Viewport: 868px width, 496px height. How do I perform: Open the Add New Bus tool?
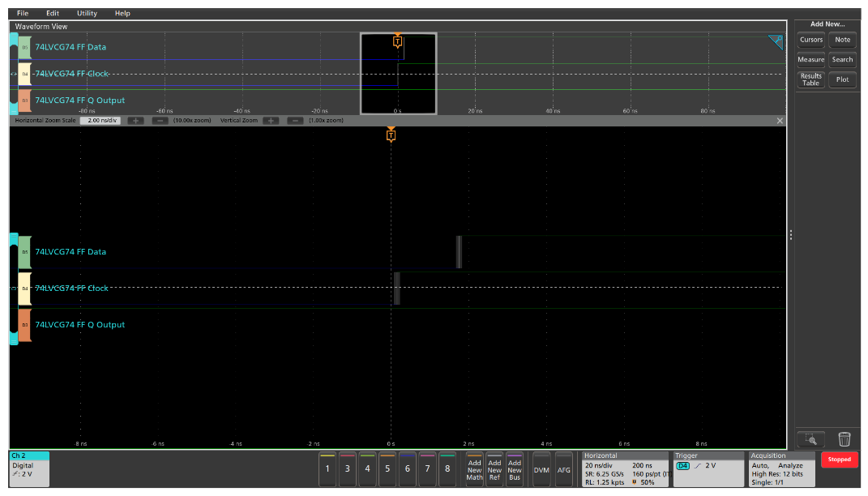click(515, 470)
